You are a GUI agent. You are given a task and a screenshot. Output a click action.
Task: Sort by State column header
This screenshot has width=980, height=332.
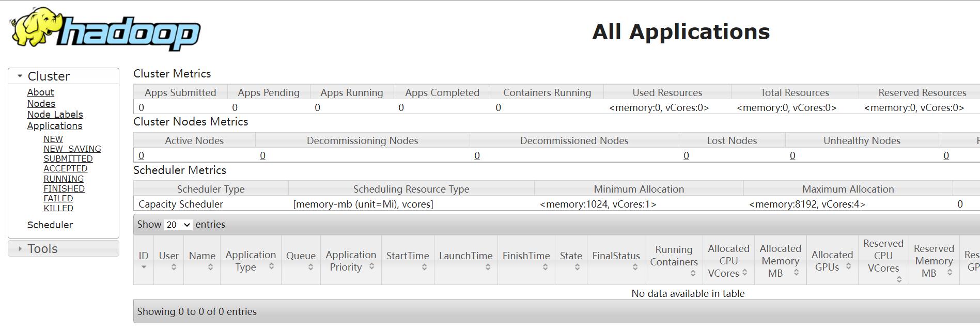pyautogui.click(x=571, y=256)
